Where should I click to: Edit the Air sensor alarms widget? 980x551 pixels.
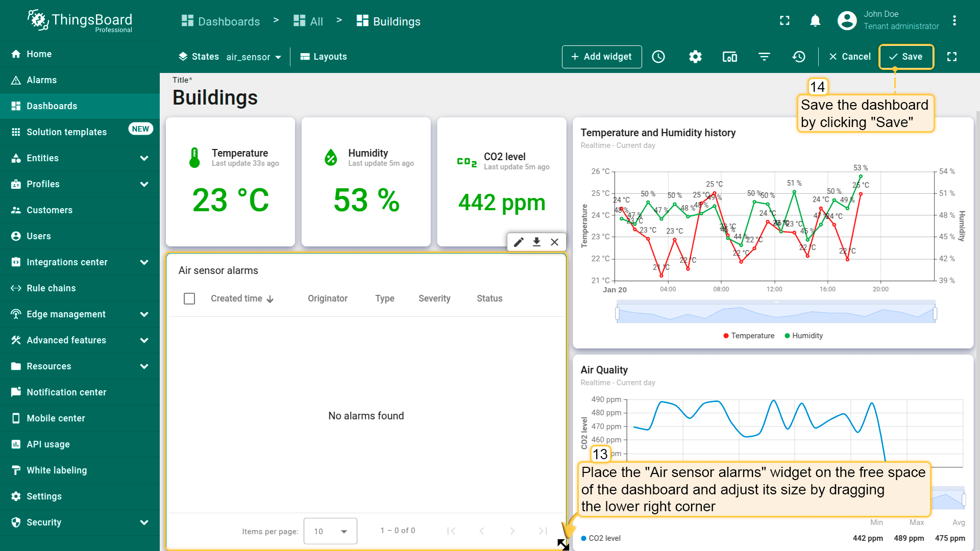tap(519, 242)
